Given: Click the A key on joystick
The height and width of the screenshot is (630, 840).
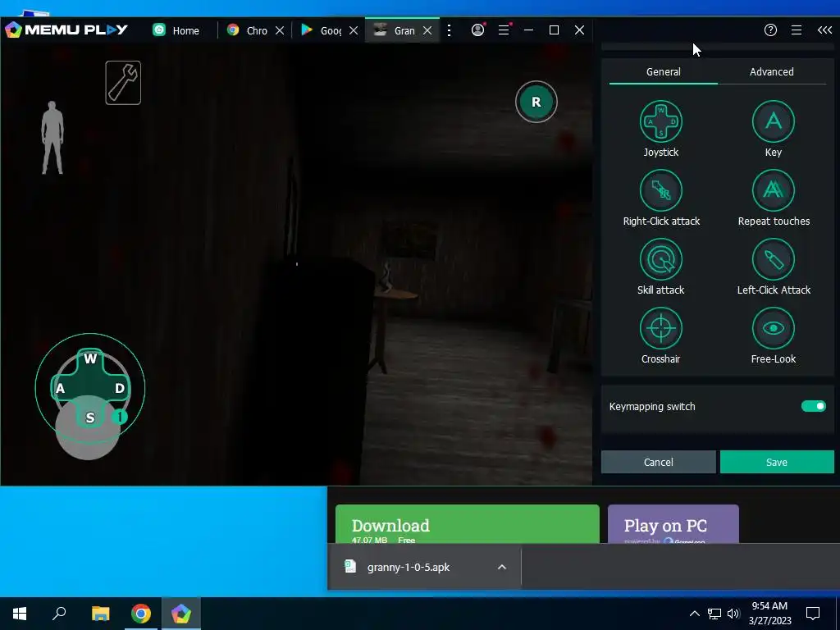Looking at the screenshot, I should point(60,388).
